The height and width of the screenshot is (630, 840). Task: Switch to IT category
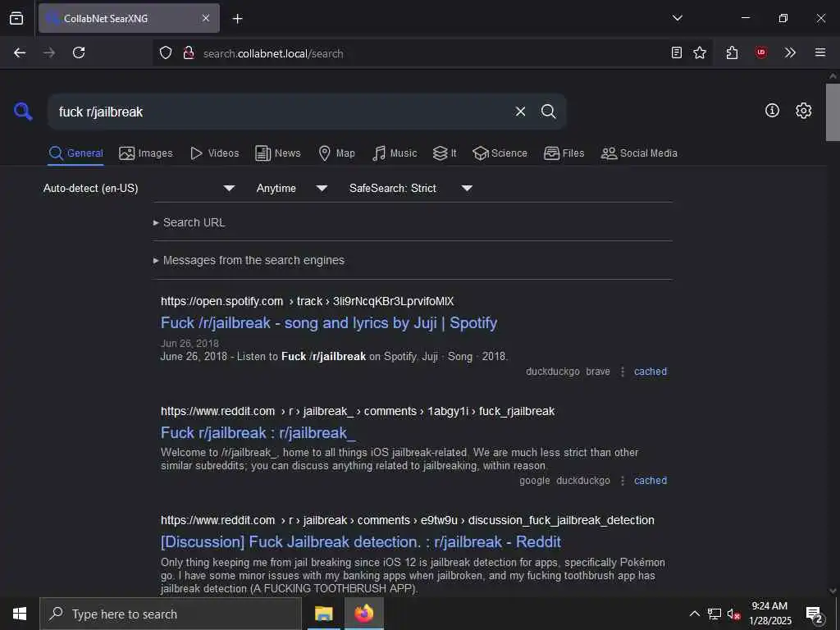pos(445,153)
